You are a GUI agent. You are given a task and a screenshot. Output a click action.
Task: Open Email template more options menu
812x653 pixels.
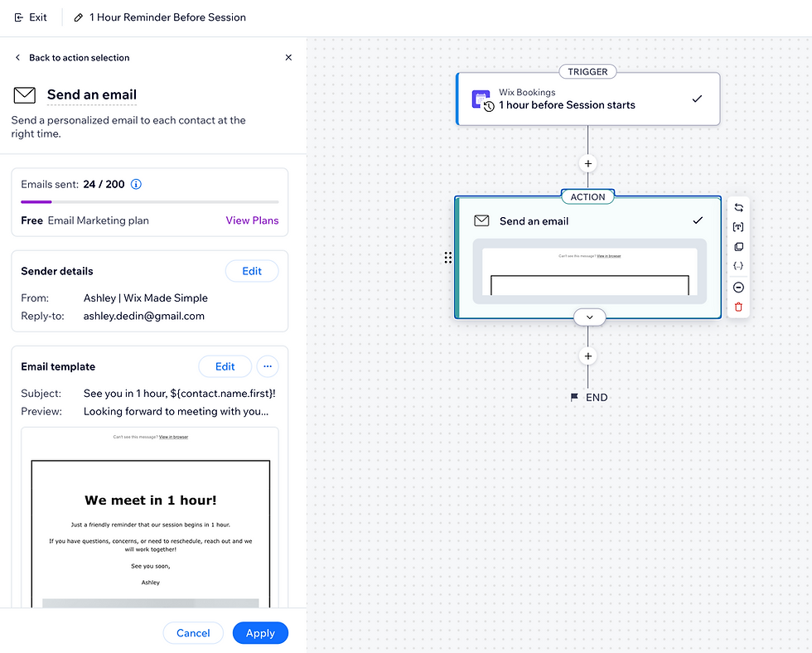(x=267, y=366)
